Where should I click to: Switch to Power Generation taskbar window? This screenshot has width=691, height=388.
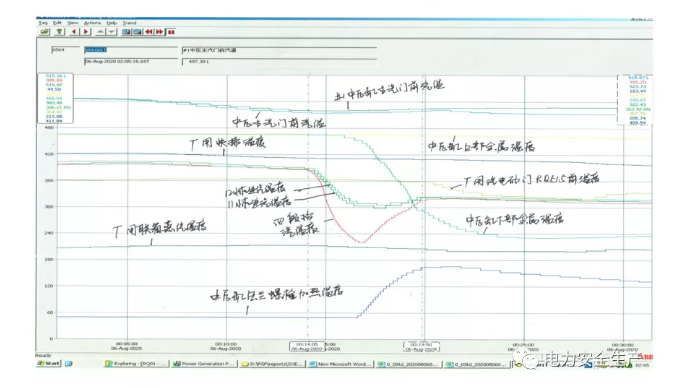204,364
